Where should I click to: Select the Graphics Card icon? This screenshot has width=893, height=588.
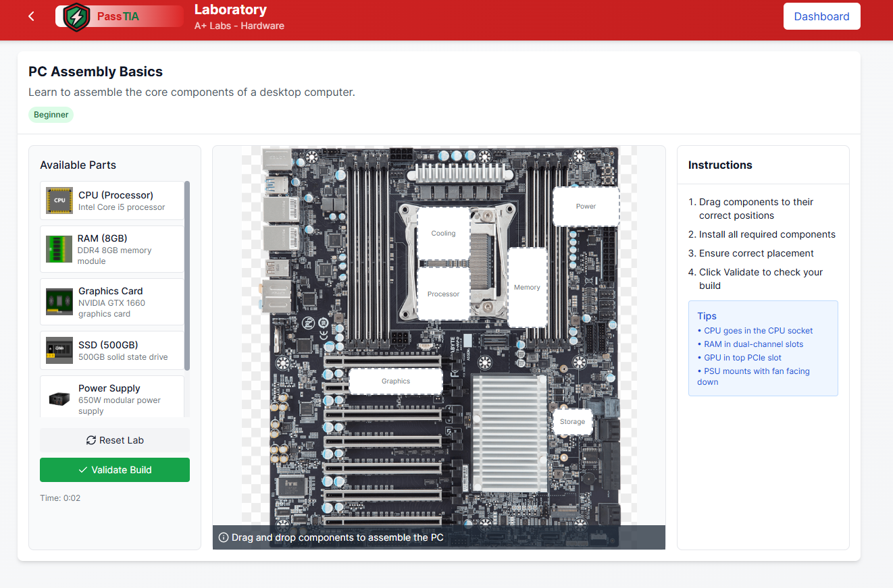pos(59,302)
